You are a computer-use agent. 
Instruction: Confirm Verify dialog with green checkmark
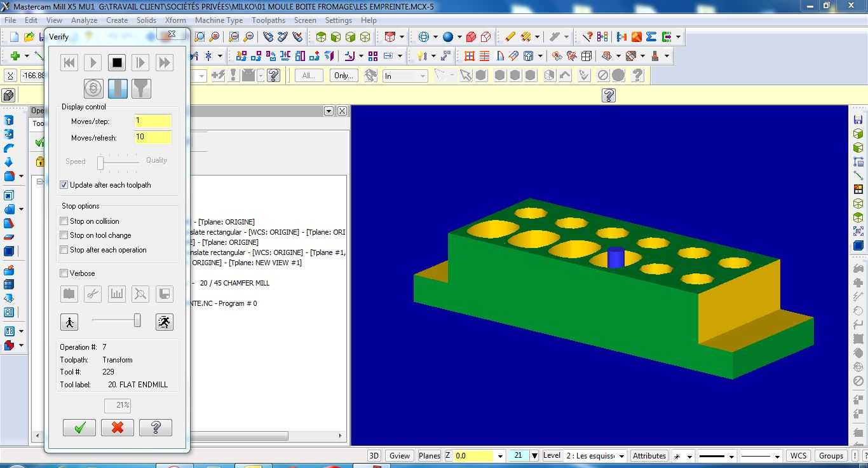point(79,427)
